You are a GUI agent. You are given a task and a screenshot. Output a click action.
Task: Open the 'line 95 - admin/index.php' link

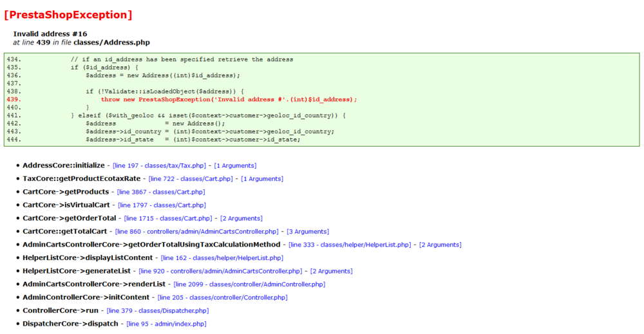pos(166,324)
